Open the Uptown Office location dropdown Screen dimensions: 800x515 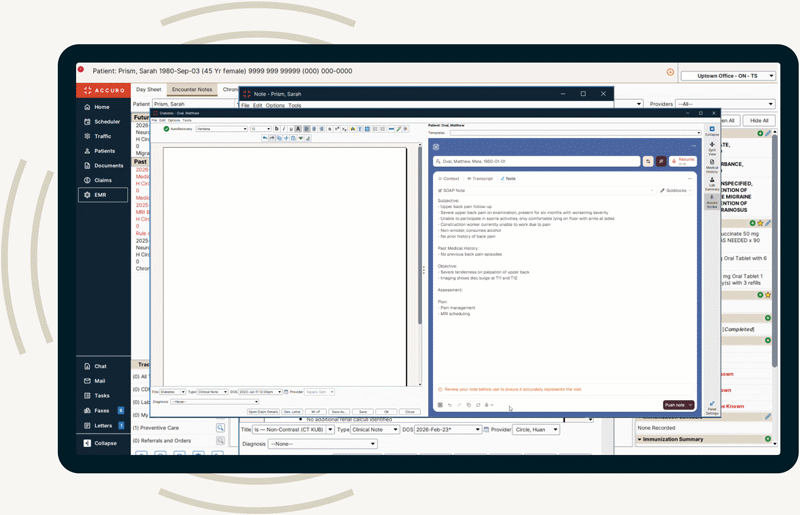coord(727,76)
